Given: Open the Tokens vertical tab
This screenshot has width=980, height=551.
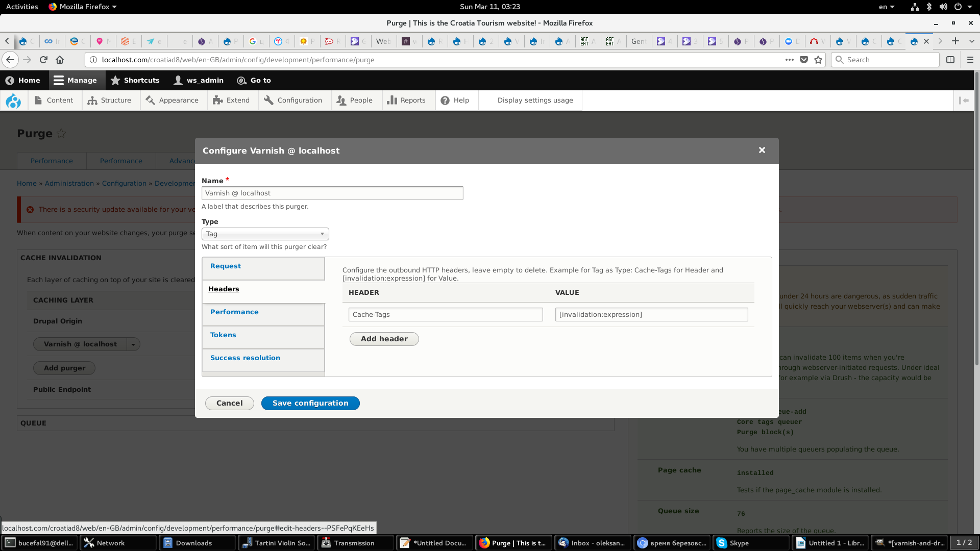Looking at the screenshot, I should pos(223,335).
